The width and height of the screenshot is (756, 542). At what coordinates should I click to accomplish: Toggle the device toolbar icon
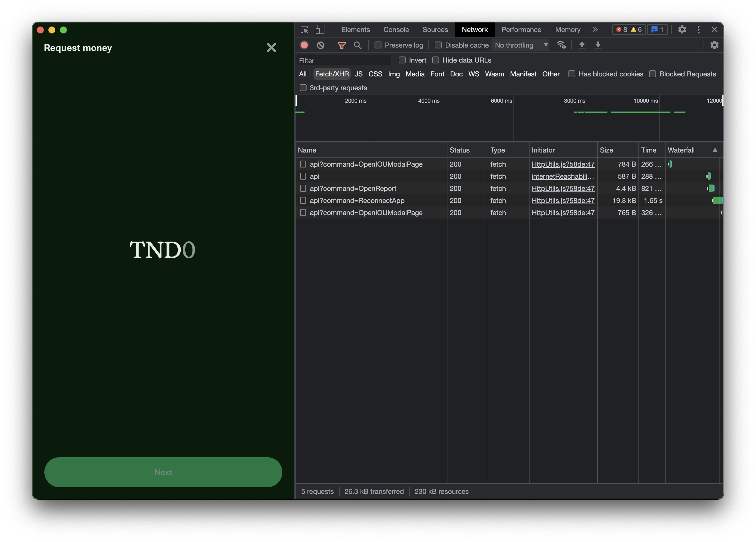[x=320, y=30]
